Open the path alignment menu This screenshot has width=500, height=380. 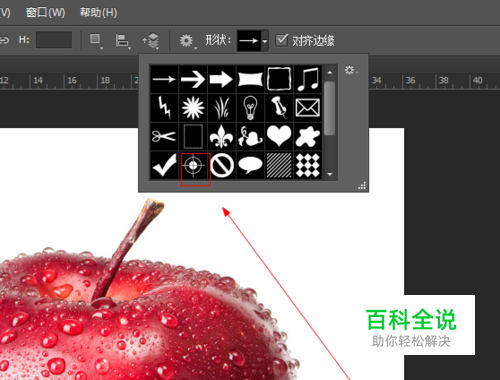tap(122, 41)
